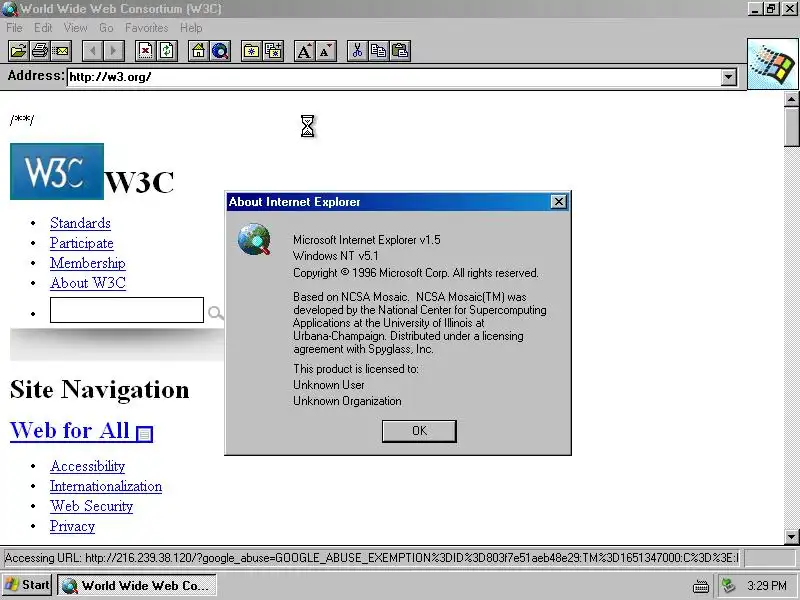Click the Address URL field
This screenshot has width=800, height=600.
394,77
